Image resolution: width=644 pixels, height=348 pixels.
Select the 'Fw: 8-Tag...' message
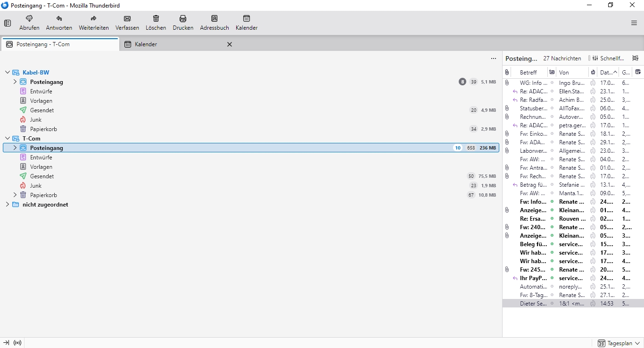coord(573,295)
